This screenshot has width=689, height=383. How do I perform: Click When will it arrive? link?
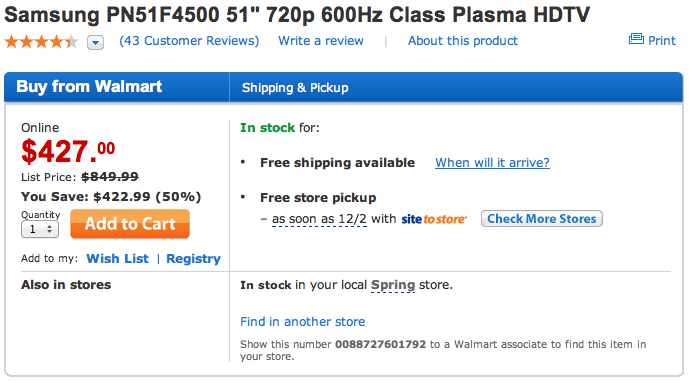pyautogui.click(x=492, y=163)
